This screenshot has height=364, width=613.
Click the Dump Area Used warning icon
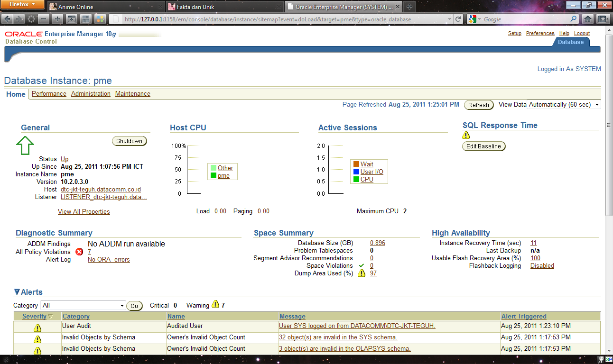click(362, 273)
